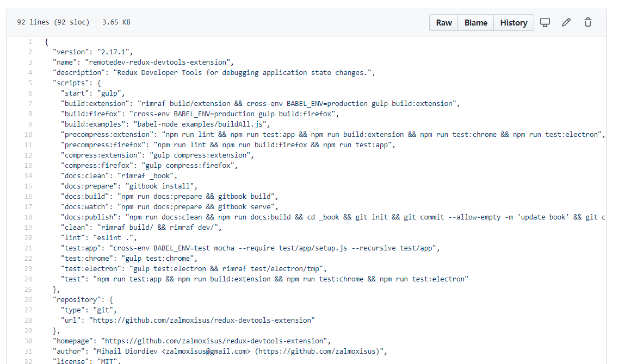The height and width of the screenshot is (364, 631).
Task: Open file in GitHub Desktop icon
Action: click(x=545, y=22)
